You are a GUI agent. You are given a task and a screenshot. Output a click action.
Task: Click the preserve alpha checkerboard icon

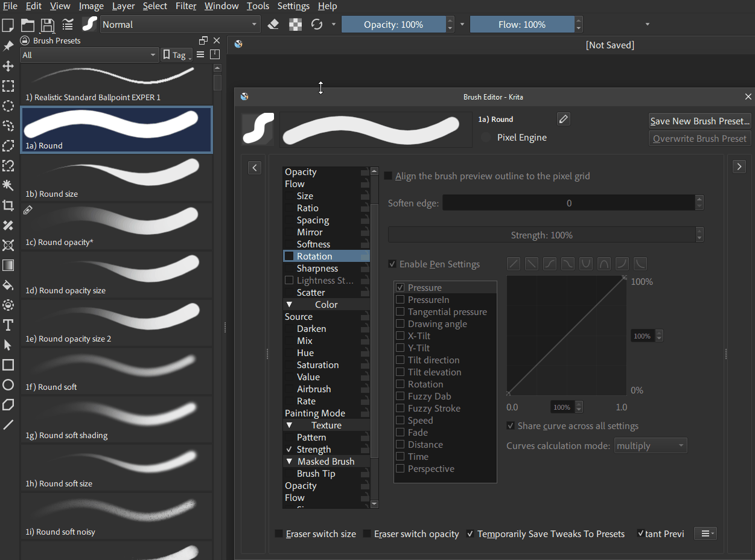tap(295, 25)
